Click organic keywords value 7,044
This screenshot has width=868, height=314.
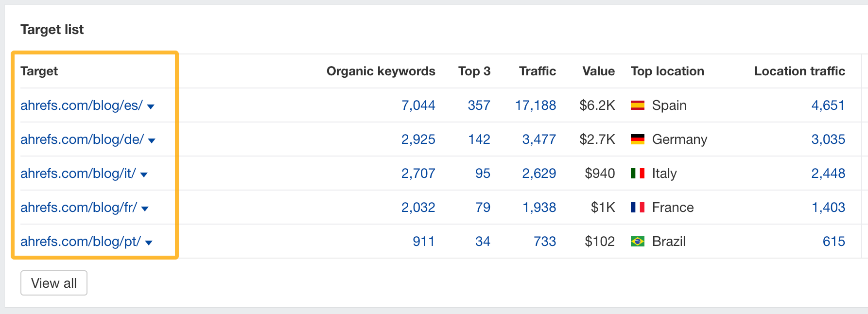tap(418, 105)
